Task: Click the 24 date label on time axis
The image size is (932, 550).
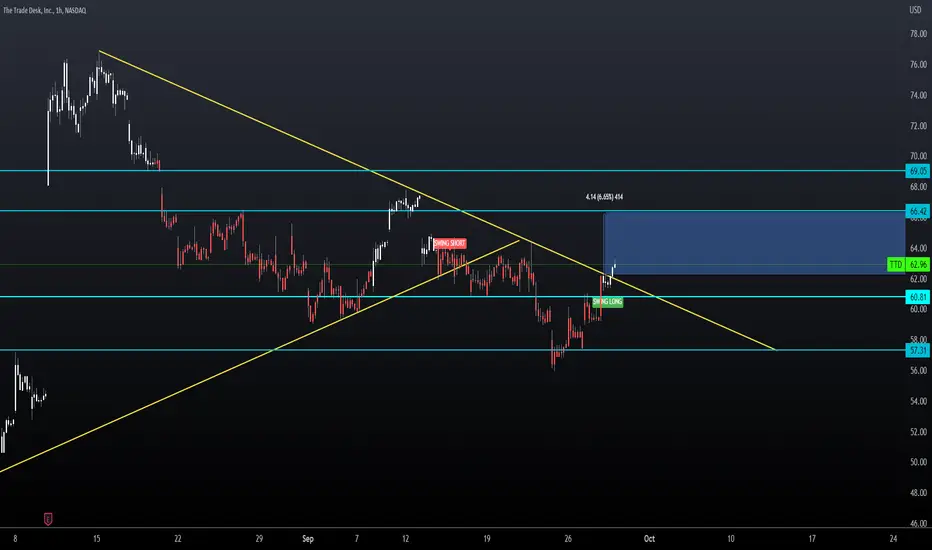Action: tap(893, 539)
